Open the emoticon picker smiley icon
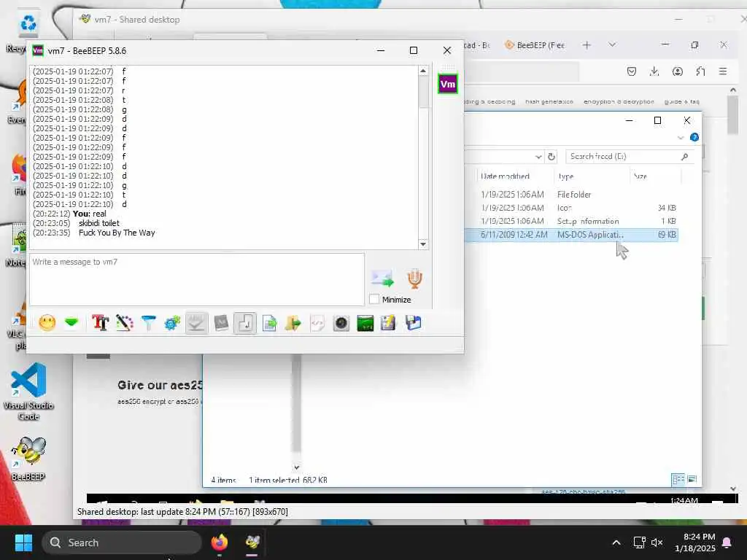The image size is (747, 560). (x=47, y=323)
